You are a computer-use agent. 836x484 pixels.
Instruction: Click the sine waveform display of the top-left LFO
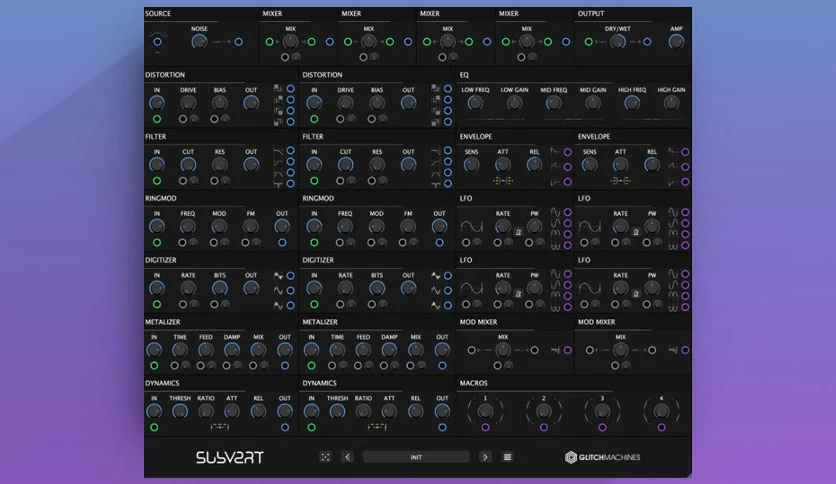coord(471,227)
